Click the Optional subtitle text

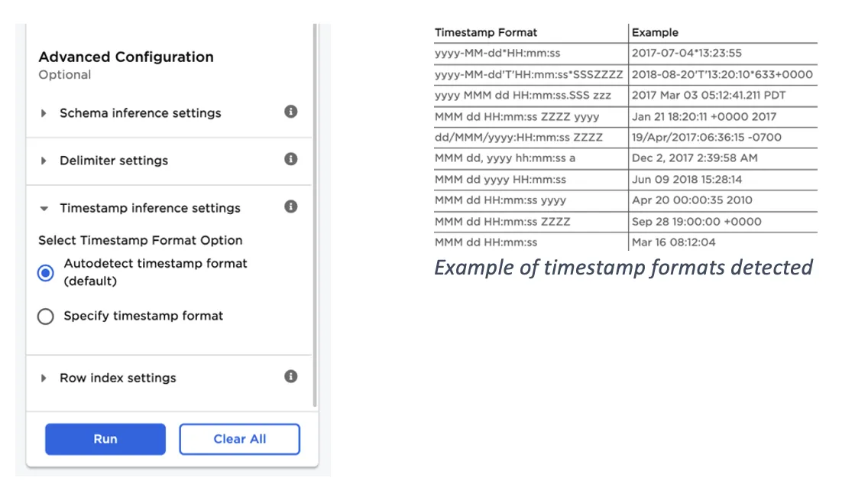tap(64, 75)
